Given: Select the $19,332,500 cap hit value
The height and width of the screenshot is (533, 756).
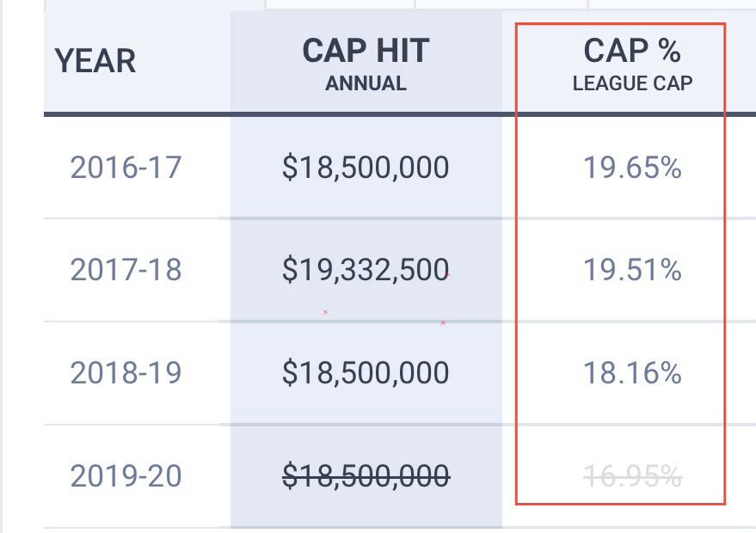Looking at the screenshot, I should pos(366,270).
